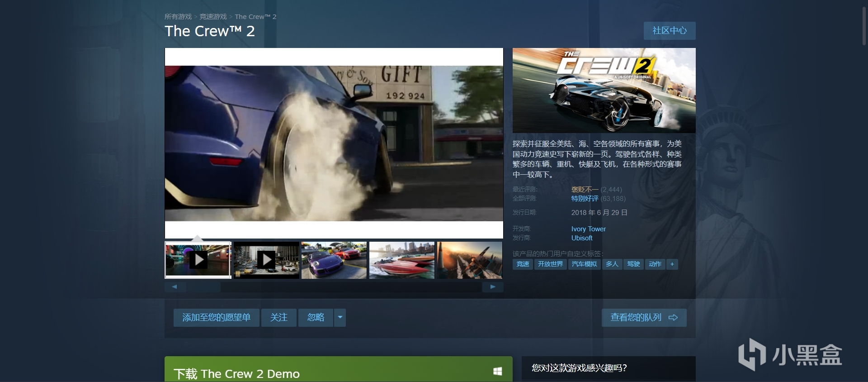Open all reviews 特别好评 link

pyautogui.click(x=585, y=199)
